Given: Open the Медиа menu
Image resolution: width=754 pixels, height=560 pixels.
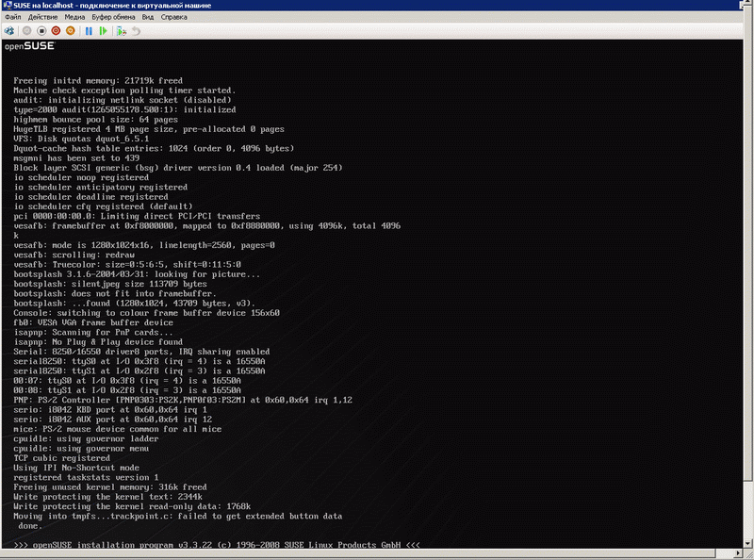Looking at the screenshot, I should [x=74, y=17].
